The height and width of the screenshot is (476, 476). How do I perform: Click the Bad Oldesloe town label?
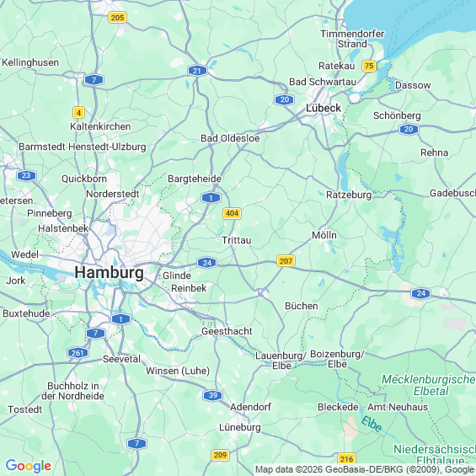coord(230,138)
